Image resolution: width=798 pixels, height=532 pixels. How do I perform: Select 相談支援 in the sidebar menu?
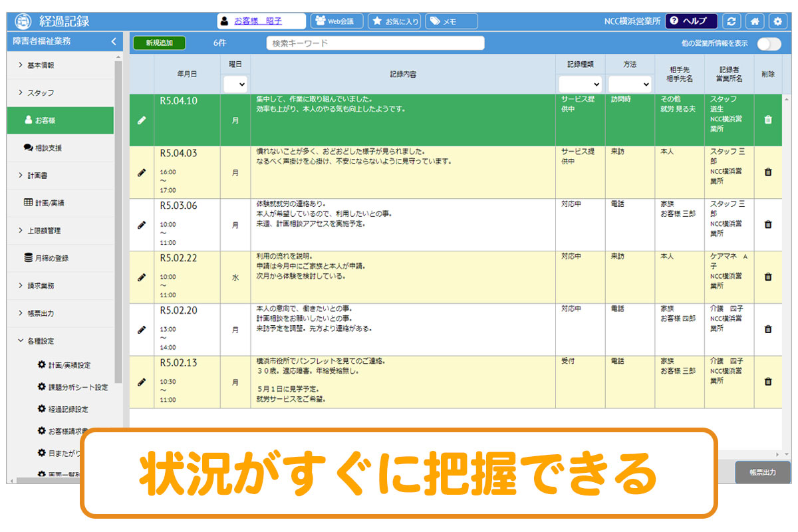(51, 148)
